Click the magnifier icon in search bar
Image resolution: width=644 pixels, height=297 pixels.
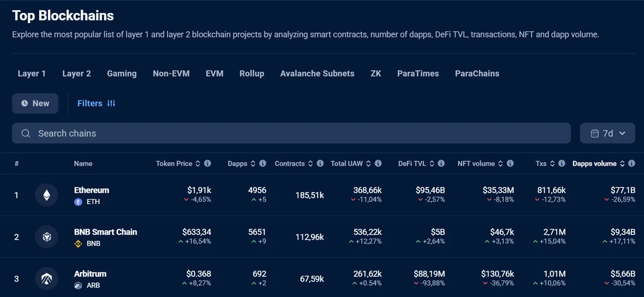26,133
